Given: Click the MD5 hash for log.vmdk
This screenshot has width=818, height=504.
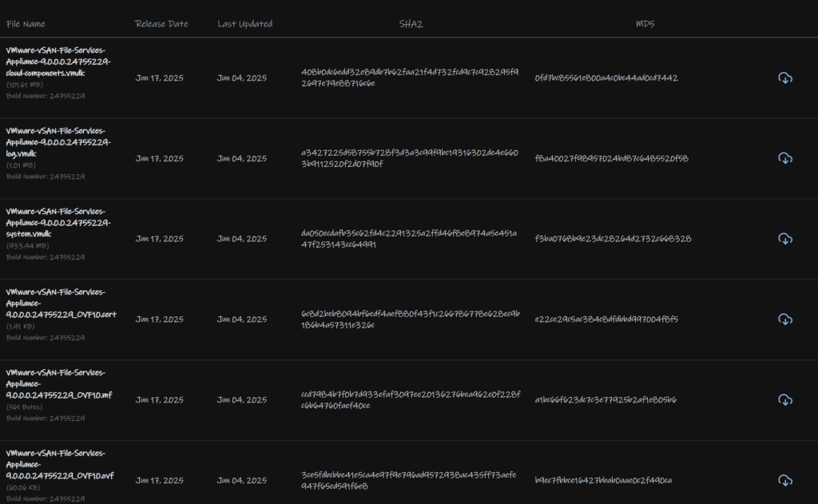Looking at the screenshot, I should (x=611, y=159).
